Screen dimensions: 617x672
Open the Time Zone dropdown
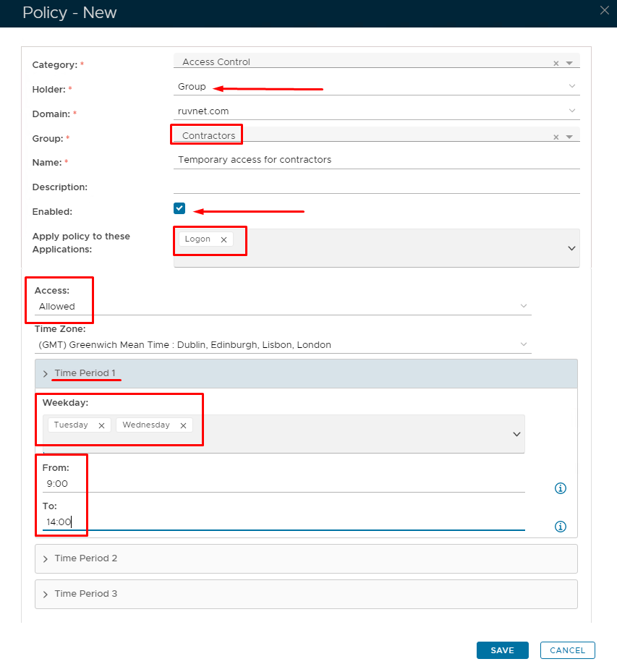click(x=524, y=344)
